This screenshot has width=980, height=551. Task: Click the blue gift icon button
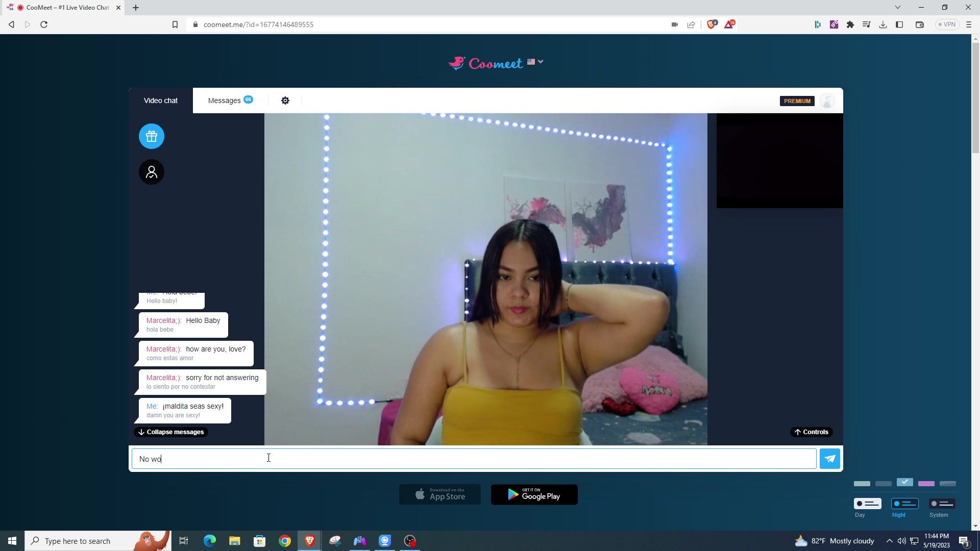(x=152, y=136)
